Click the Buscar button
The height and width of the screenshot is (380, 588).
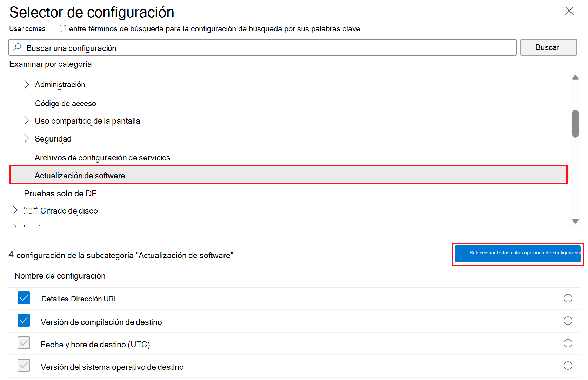point(548,47)
